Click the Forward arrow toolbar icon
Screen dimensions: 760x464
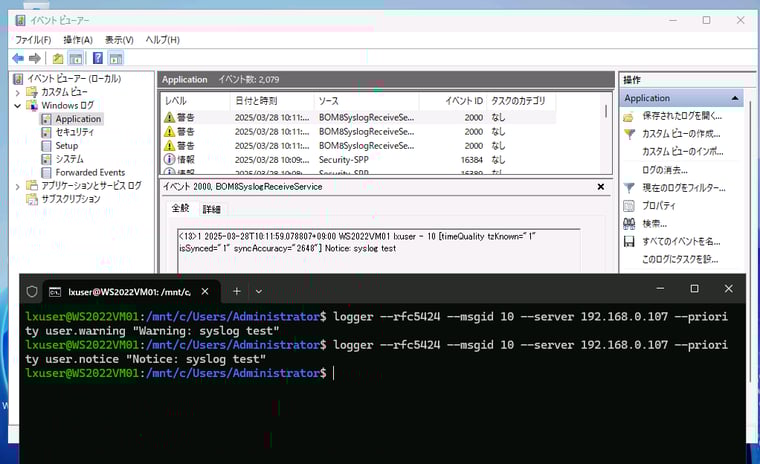(x=34, y=59)
